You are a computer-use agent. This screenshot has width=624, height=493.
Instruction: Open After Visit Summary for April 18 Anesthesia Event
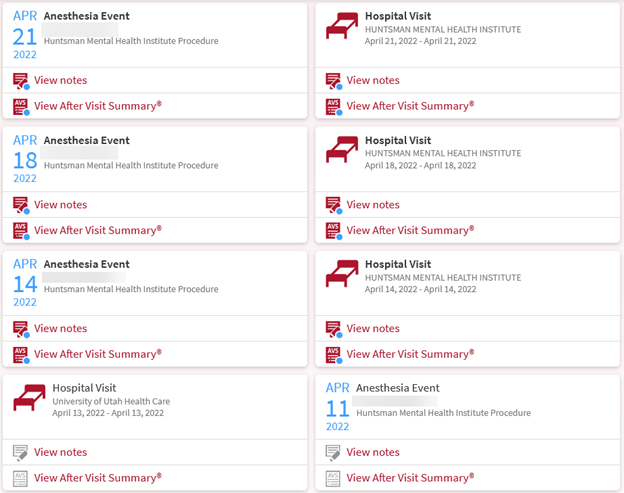[x=97, y=230]
